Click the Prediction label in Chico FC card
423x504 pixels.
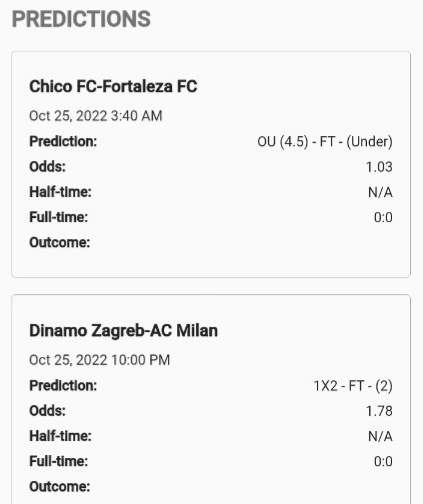[x=63, y=141]
